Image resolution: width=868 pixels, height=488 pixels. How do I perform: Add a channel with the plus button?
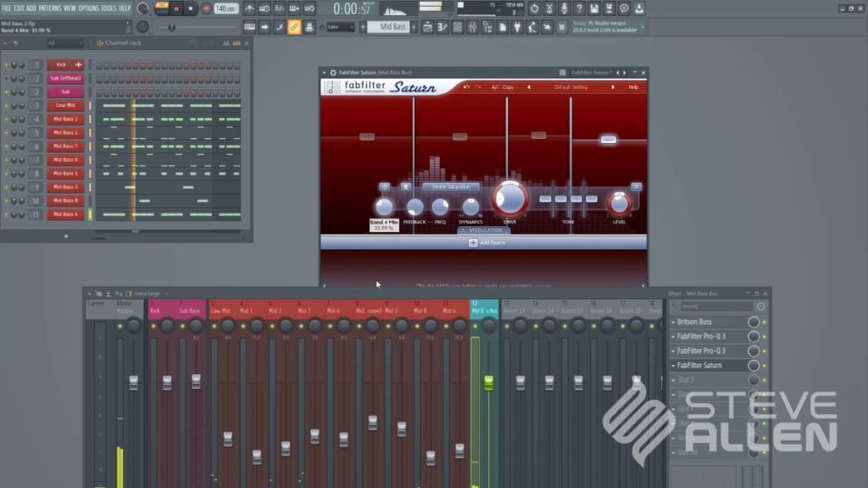66,236
